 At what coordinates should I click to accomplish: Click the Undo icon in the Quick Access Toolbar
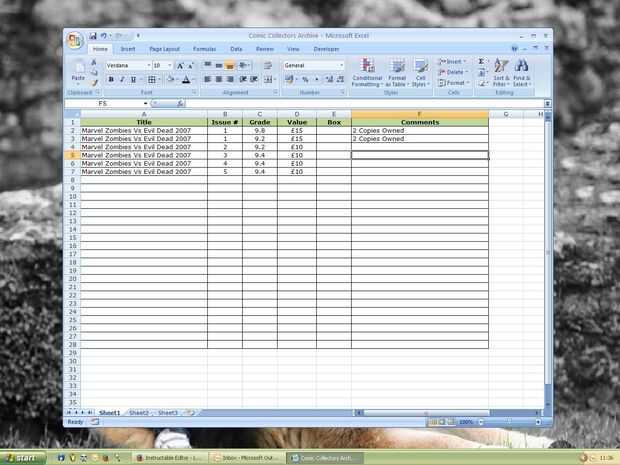pos(104,36)
